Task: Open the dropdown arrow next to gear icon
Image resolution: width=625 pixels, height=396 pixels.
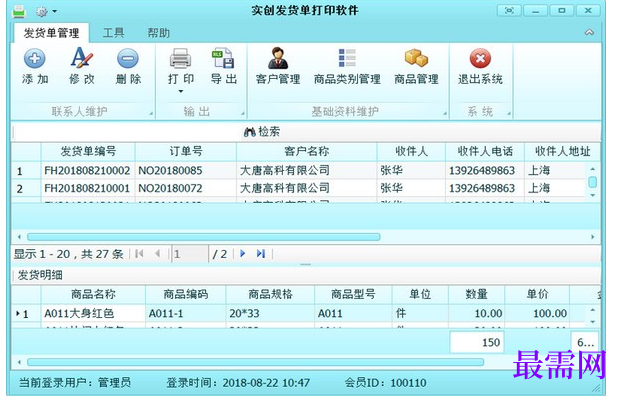Action: coord(55,12)
